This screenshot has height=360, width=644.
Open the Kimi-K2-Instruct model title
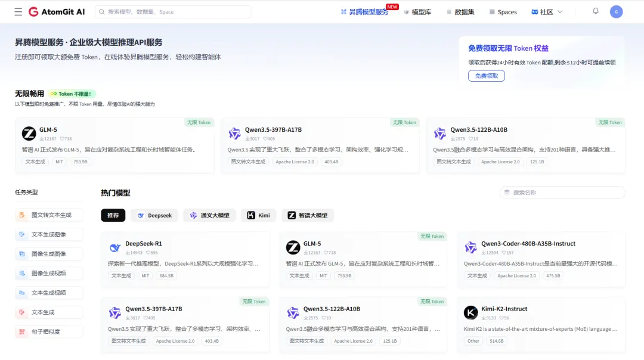pos(504,309)
